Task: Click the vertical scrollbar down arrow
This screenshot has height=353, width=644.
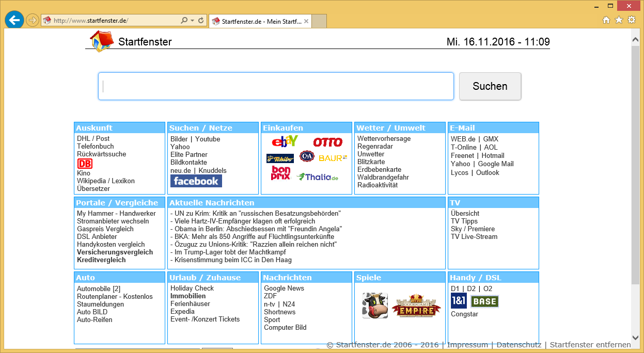Action: tap(635, 338)
